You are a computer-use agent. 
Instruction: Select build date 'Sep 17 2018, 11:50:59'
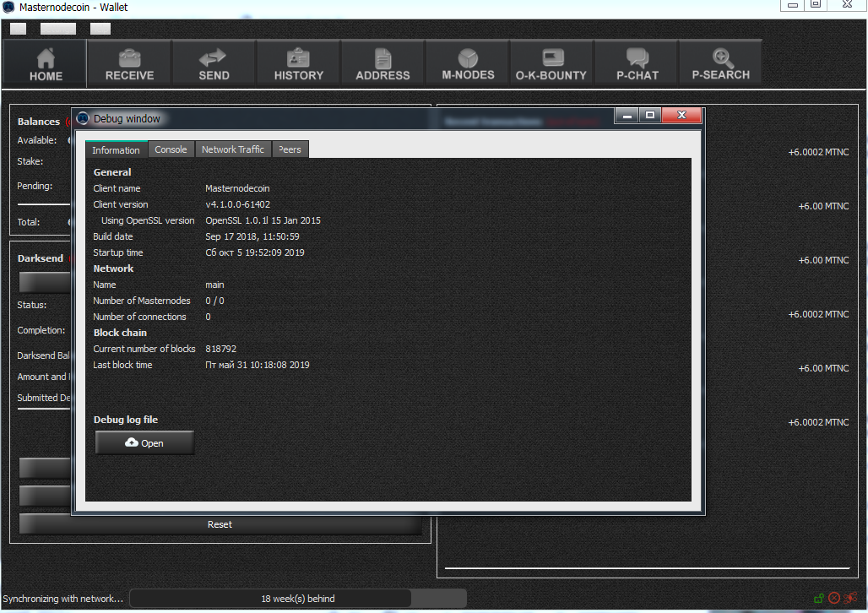[x=252, y=236]
